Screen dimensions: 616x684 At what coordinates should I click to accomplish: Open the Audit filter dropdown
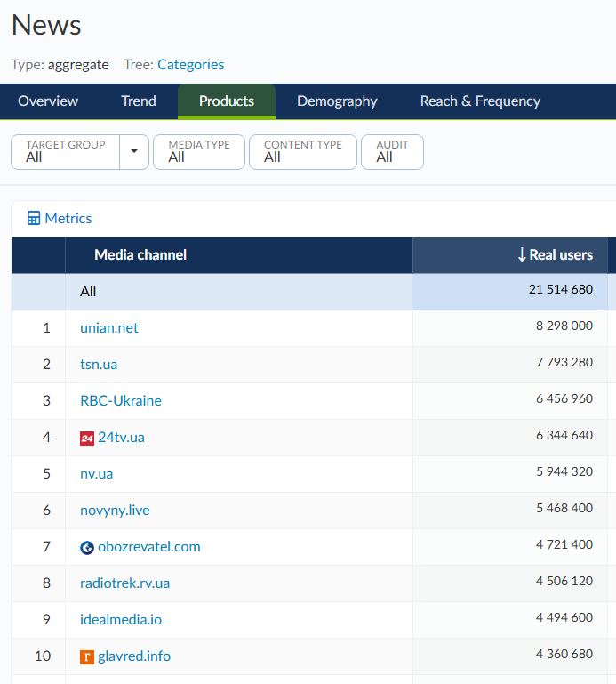392,151
